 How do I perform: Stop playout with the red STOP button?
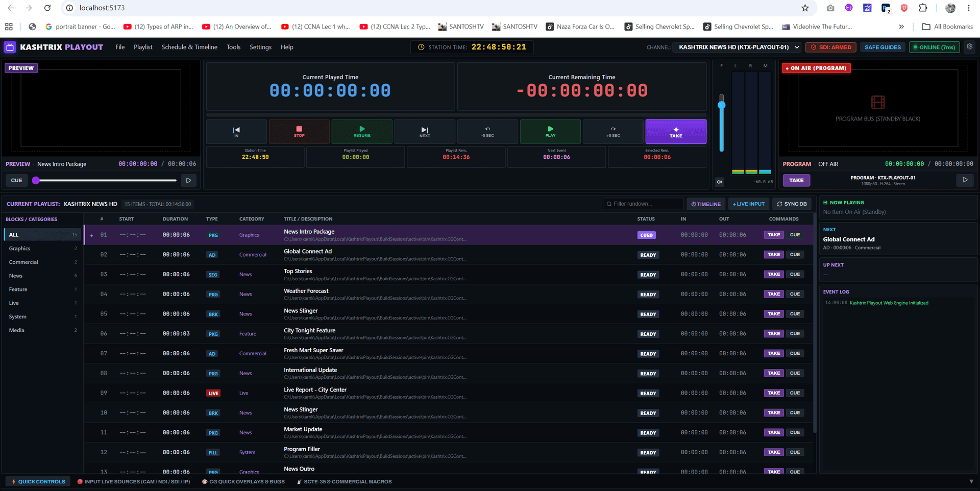[299, 132]
